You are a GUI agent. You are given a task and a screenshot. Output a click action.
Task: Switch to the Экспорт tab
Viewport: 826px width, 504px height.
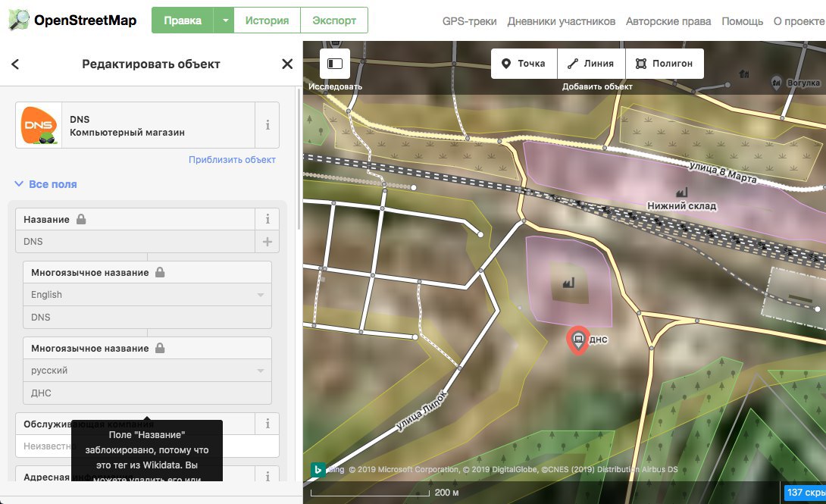[334, 20]
